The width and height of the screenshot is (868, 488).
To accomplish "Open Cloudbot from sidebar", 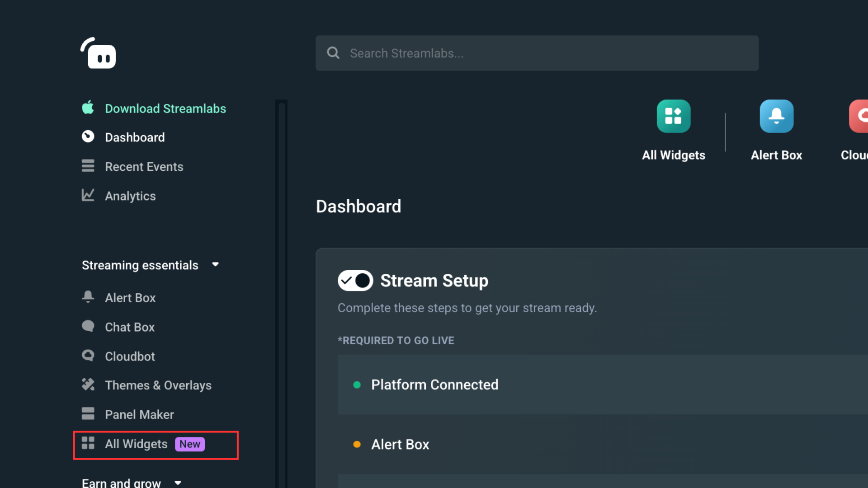I will click(130, 357).
